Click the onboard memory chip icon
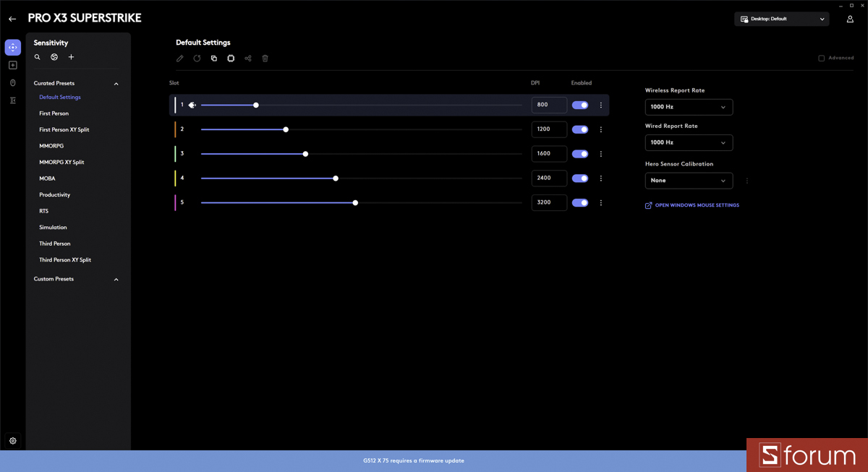 [231, 59]
